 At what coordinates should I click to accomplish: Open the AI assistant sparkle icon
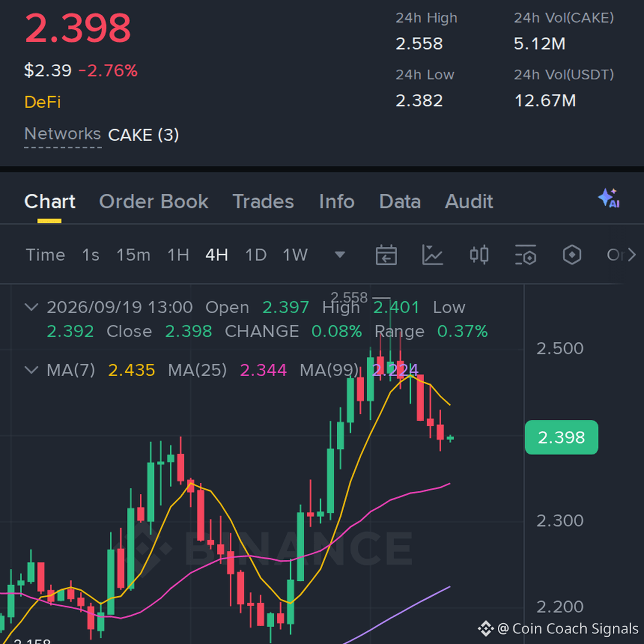pos(609,199)
